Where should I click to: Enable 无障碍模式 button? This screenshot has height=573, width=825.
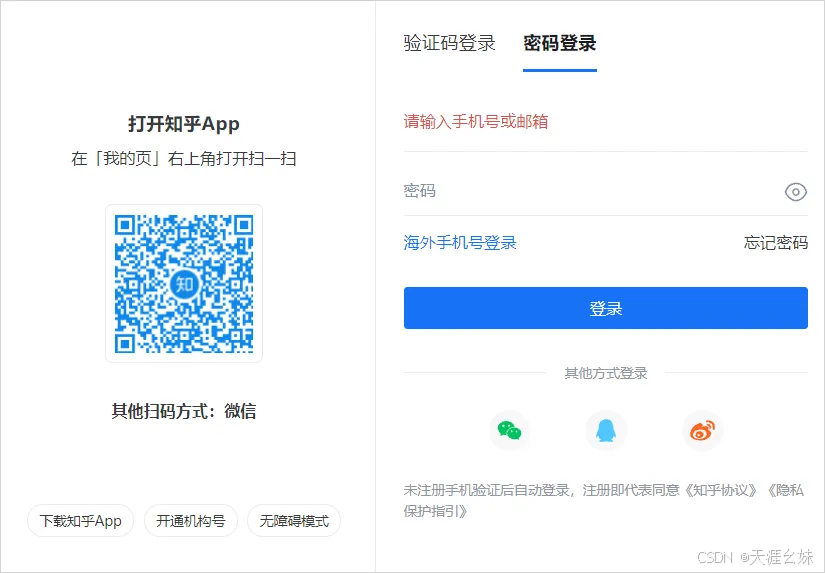click(294, 521)
